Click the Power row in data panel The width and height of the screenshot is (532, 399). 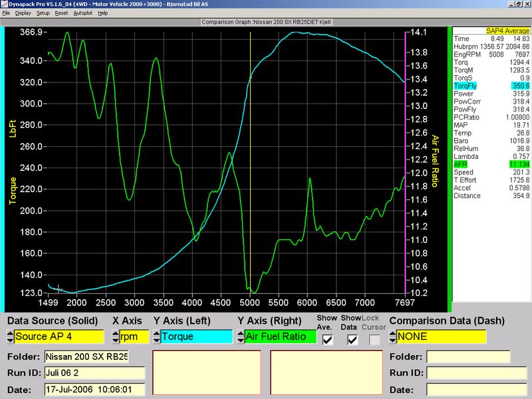[491, 94]
